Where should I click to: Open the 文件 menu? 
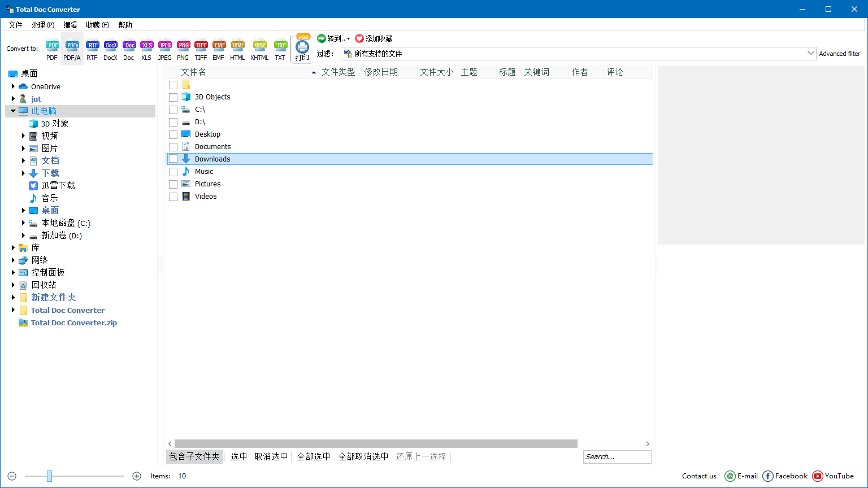pyautogui.click(x=15, y=25)
